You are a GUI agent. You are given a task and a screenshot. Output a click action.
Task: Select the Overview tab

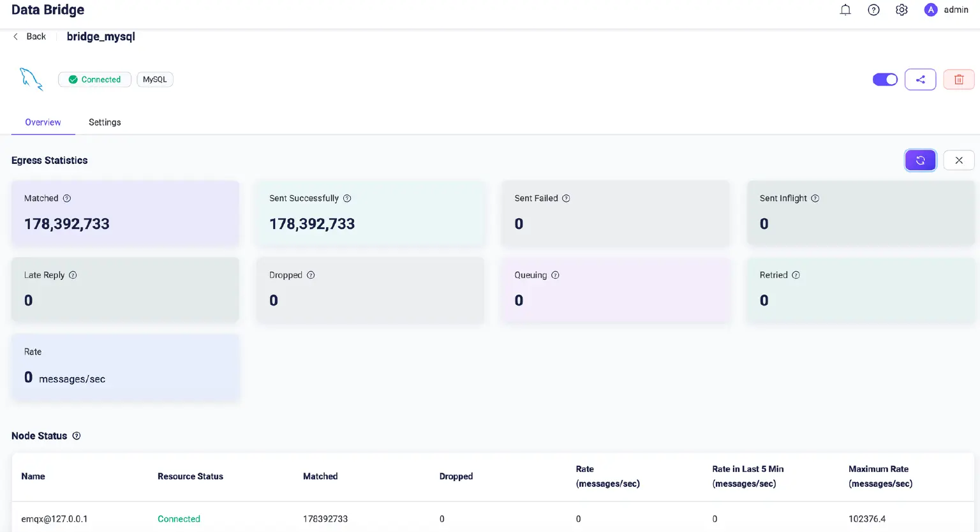click(x=43, y=122)
